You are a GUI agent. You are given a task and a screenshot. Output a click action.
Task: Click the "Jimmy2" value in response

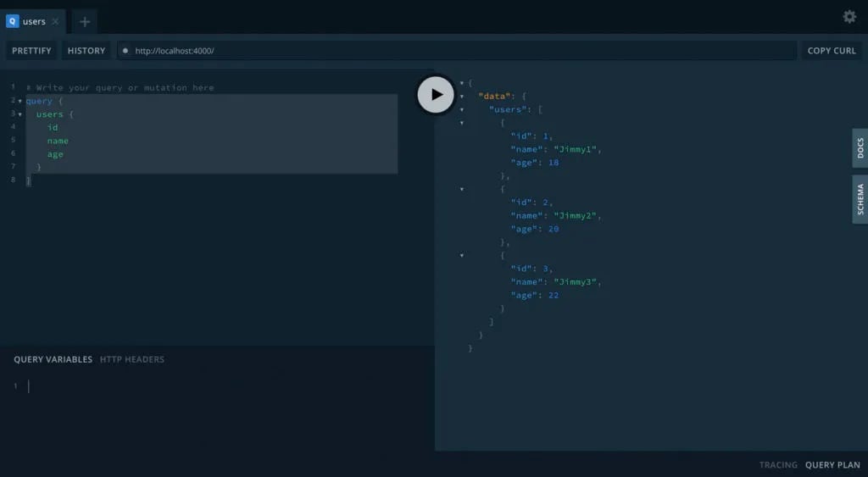[576, 216]
